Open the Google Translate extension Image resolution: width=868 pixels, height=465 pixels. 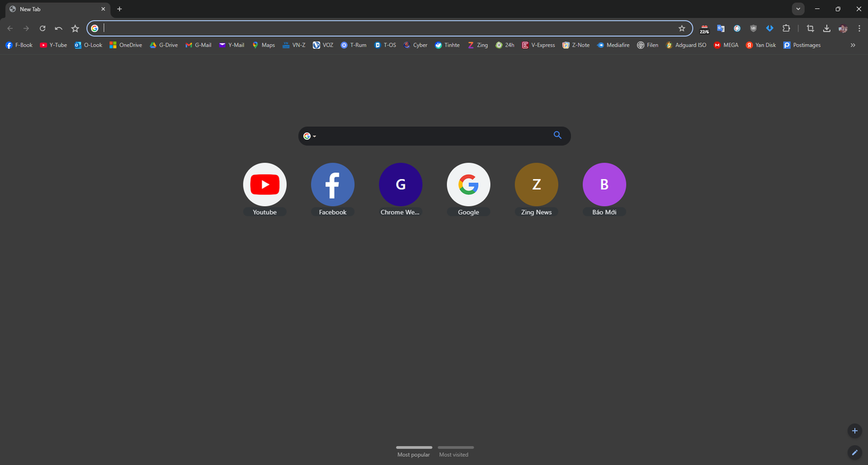[x=721, y=28]
